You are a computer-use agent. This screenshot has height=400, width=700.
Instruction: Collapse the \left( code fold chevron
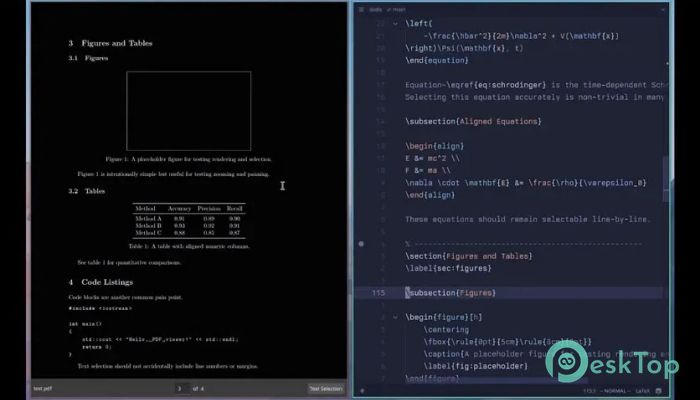[395, 24]
